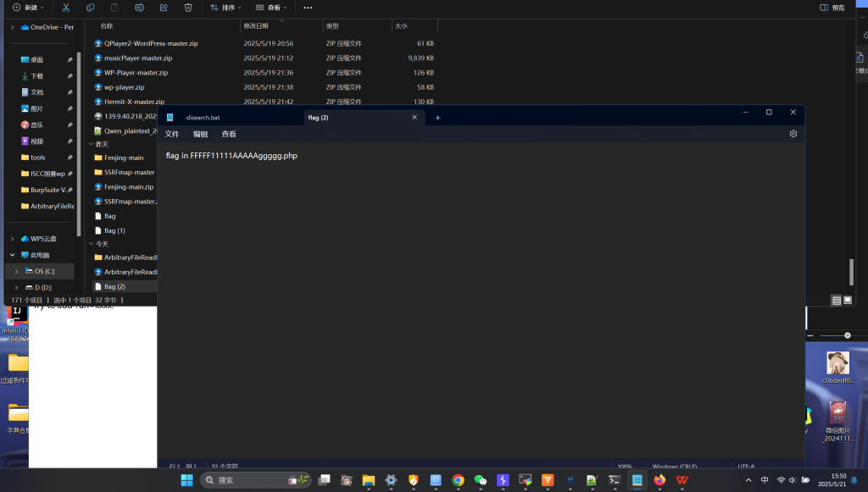Image resolution: width=868 pixels, height=492 pixels.
Task: Add a new Notepad tab
Action: click(x=438, y=117)
